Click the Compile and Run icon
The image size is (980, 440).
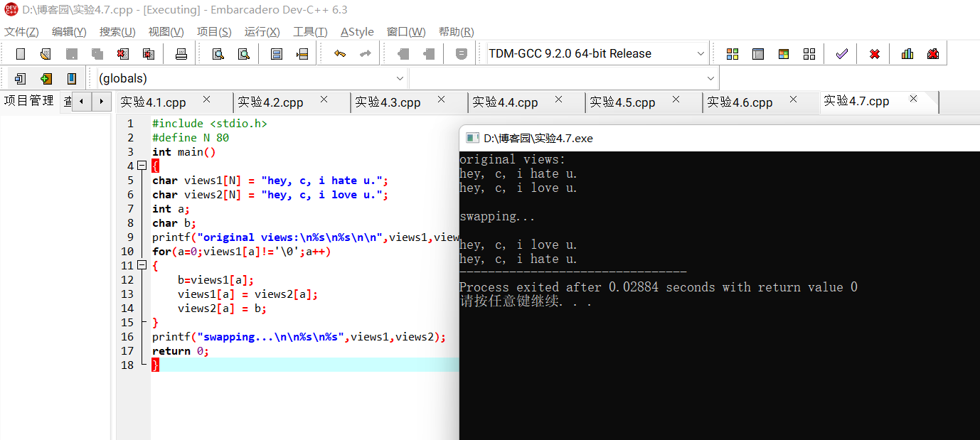point(784,54)
